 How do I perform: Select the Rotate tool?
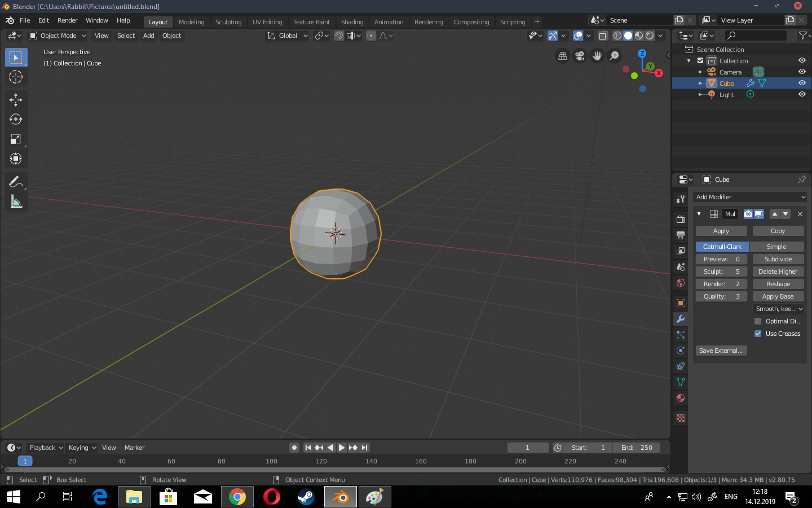[16, 119]
